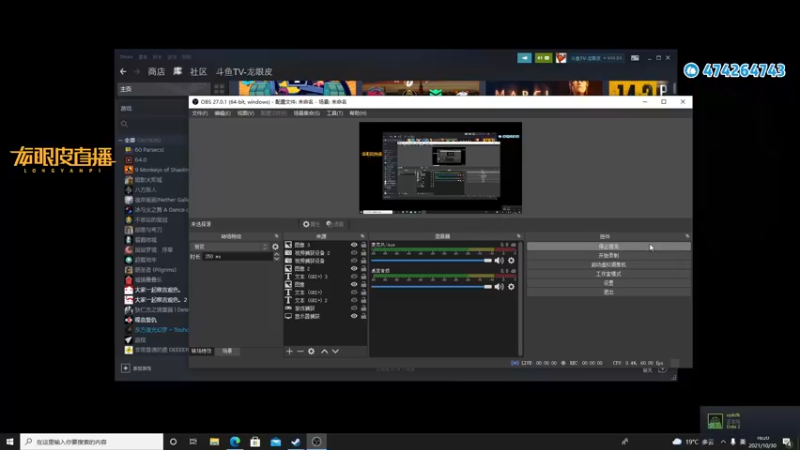Click the 退出 button in OBS
This screenshot has height=450, width=800.
(x=609, y=292)
